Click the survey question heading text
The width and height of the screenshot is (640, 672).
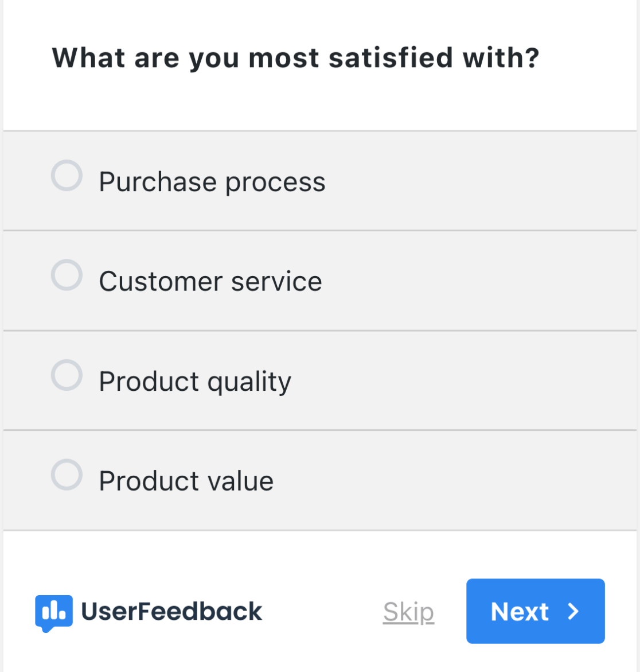295,58
